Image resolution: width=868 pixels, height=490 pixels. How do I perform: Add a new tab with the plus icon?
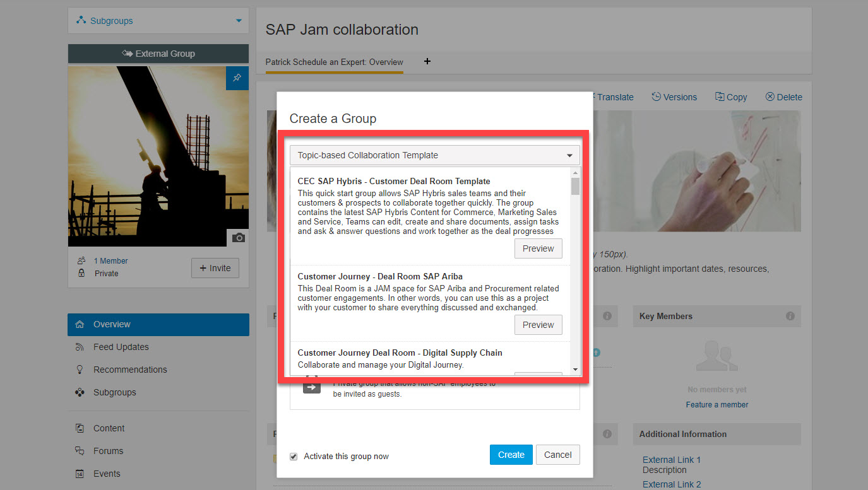[427, 61]
